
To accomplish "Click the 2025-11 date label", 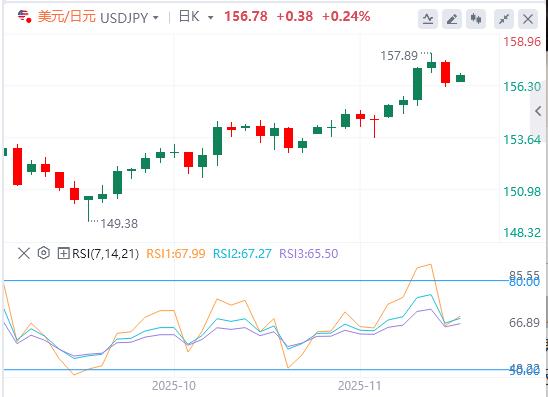I will pos(360,386).
